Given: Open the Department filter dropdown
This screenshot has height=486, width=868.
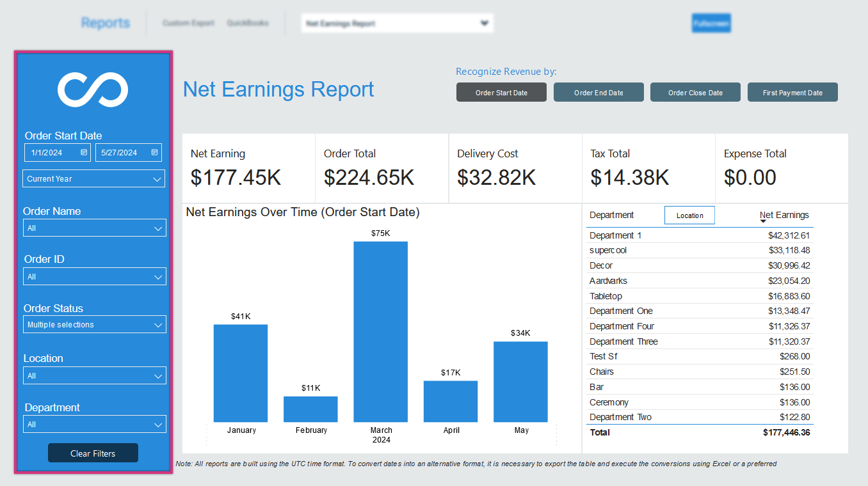Looking at the screenshot, I should pyautogui.click(x=95, y=425).
